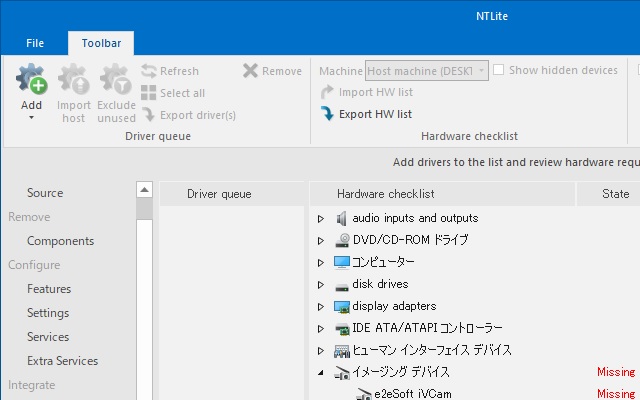The width and height of the screenshot is (640, 400).
Task: Click the Select all grid icon
Action: point(149,93)
